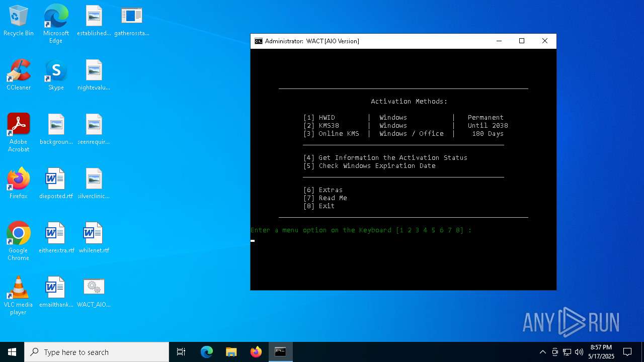644x362 pixels.
Task: Select the whilenet.rtf document icon
Action: tap(94, 238)
